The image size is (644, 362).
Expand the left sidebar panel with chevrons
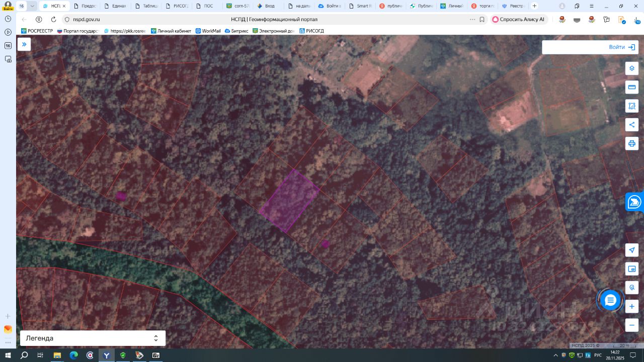pos(24,44)
